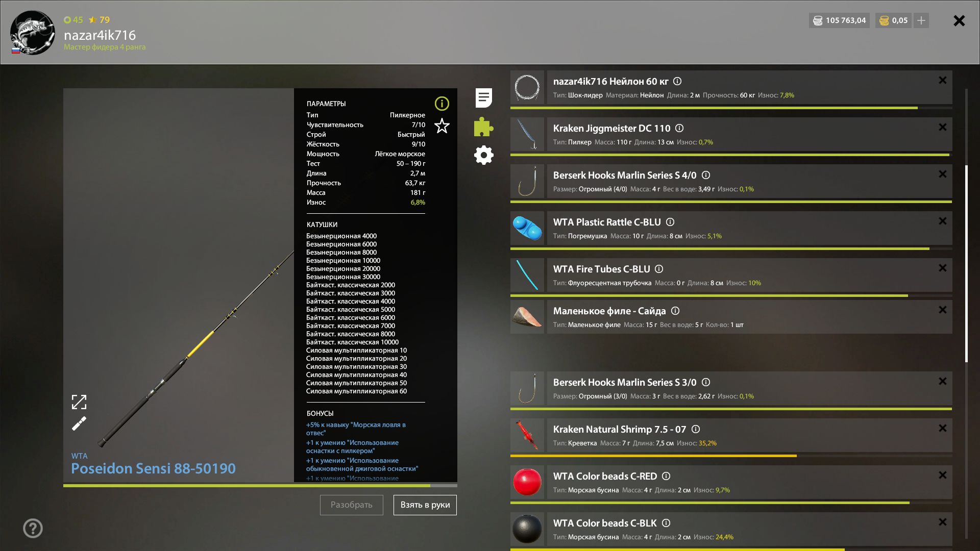The image size is (980, 551).
Task: Click the item title WTA Fire Tubes C-BLU
Action: (601, 269)
